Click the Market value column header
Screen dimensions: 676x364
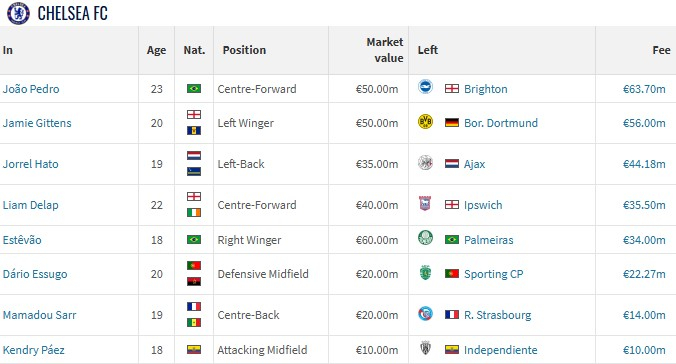coord(385,50)
